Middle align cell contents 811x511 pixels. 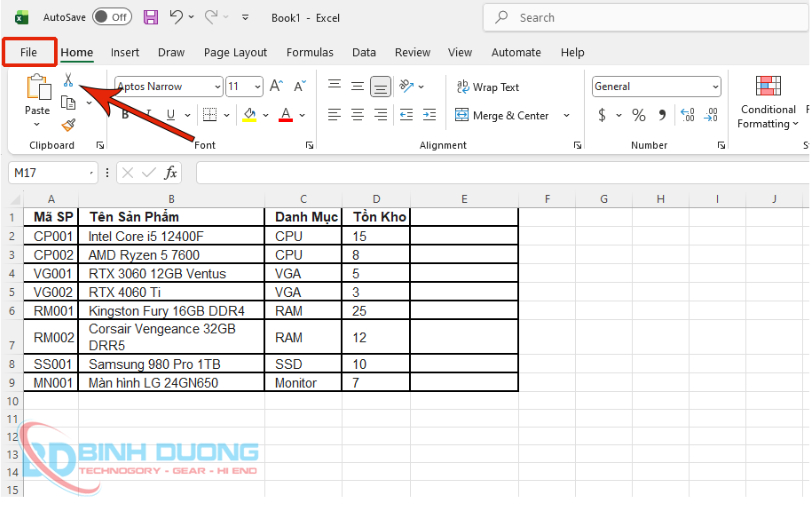coord(357,86)
